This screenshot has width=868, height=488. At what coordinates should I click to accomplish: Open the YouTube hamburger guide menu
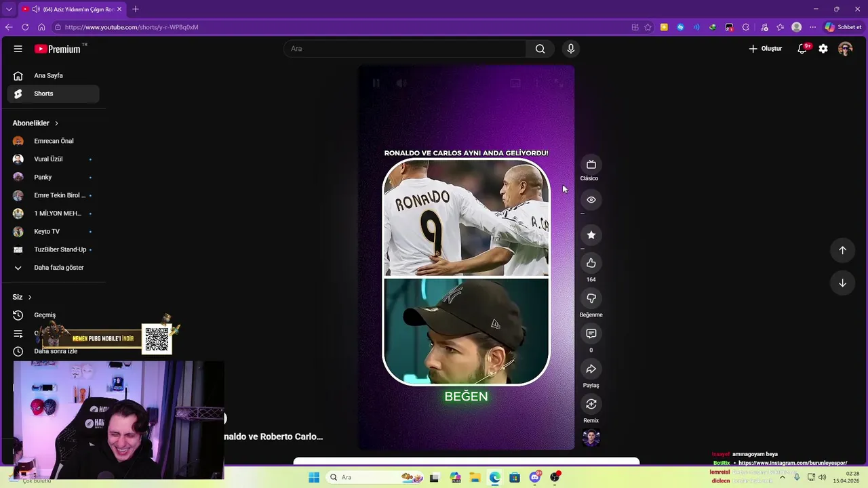click(18, 49)
